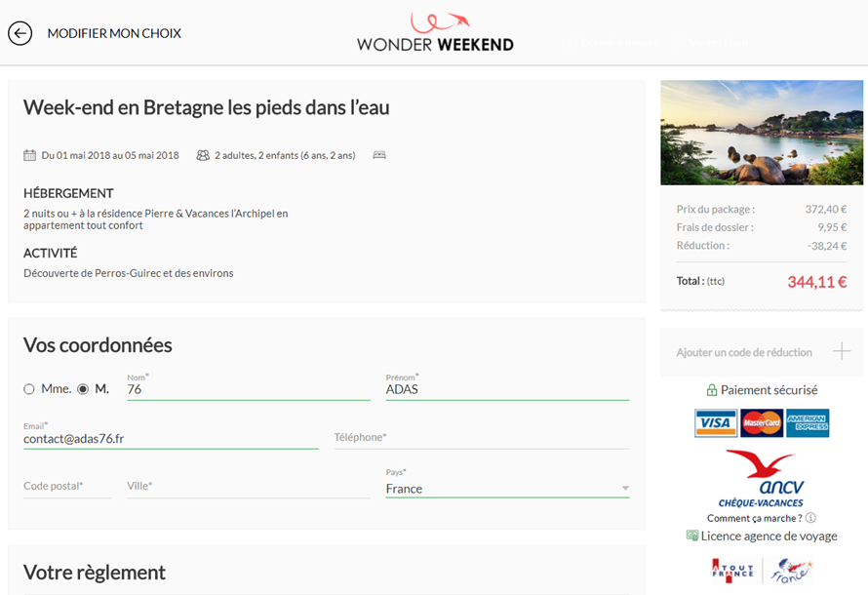Click the package price 372,40 €
The width and height of the screenshot is (868, 595).
coord(826,209)
